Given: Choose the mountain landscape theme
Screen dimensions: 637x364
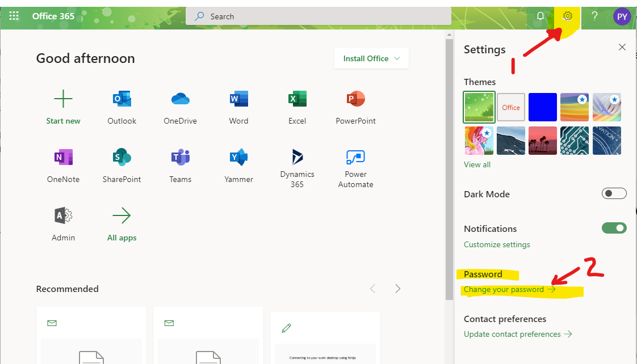Looking at the screenshot, I should pyautogui.click(x=510, y=141).
